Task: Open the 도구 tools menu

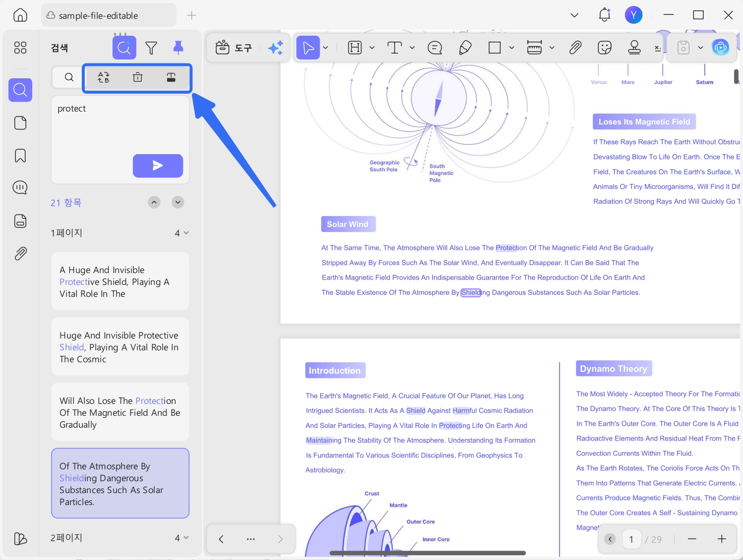Action: (x=234, y=48)
